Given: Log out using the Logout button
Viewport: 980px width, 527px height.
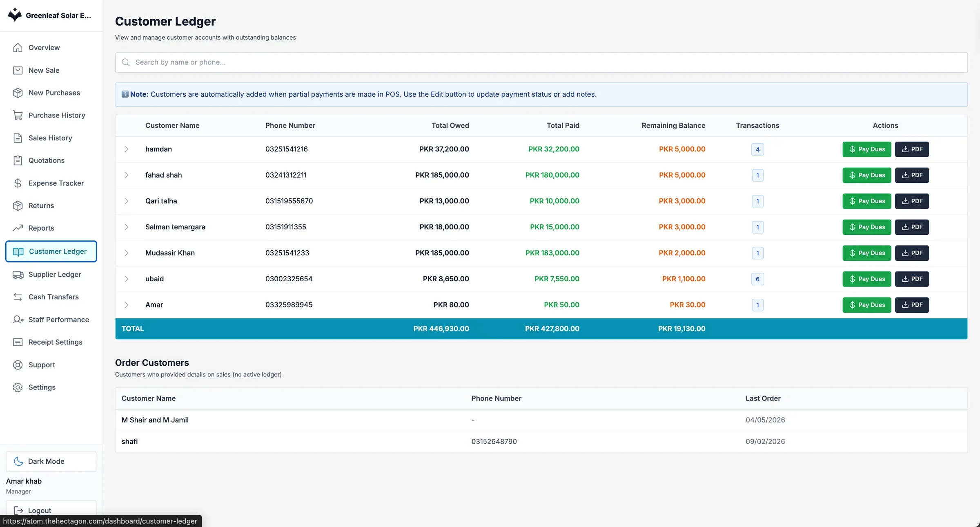Looking at the screenshot, I should [51, 511].
